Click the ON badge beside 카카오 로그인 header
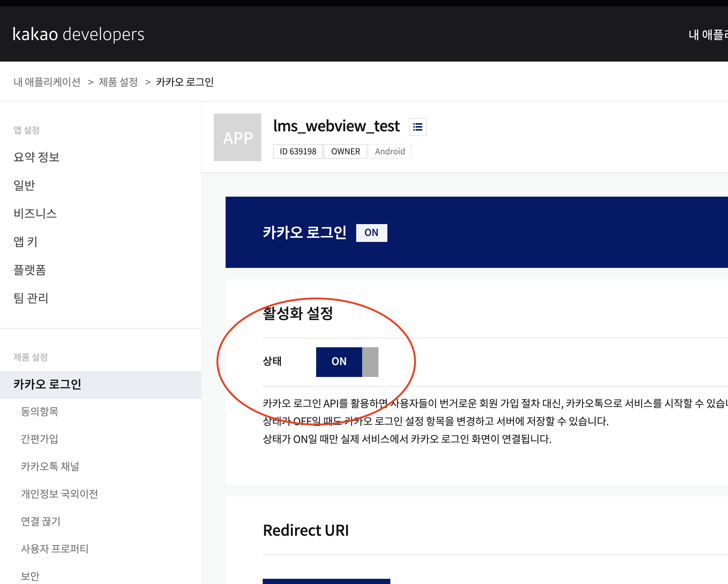This screenshot has width=728, height=584. 371,233
